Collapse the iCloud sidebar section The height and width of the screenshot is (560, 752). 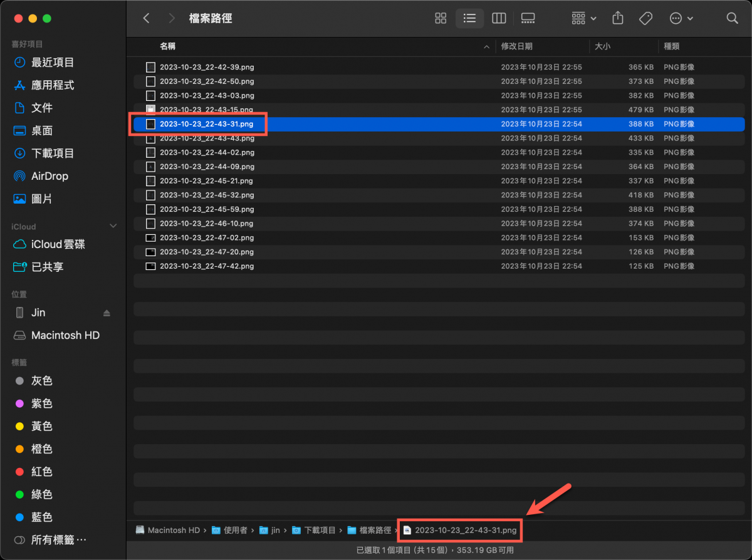[113, 226]
